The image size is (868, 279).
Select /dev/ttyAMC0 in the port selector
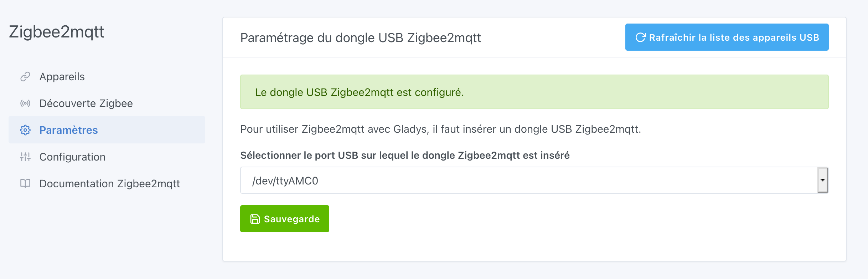[x=285, y=180]
